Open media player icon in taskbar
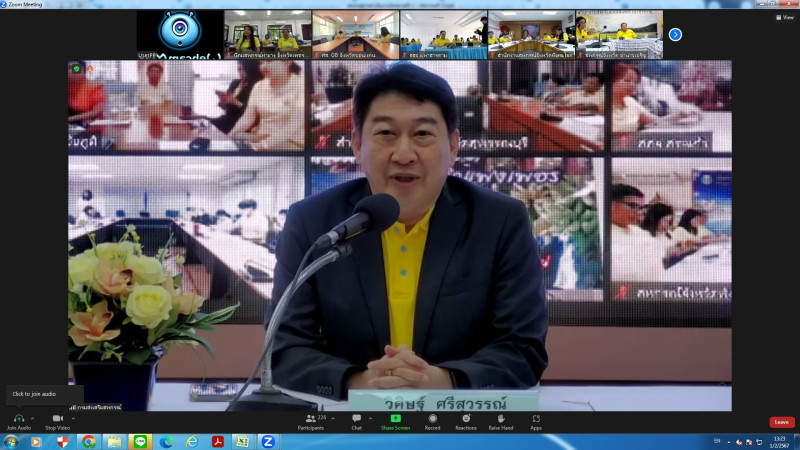The width and height of the screenshot is (800, 450). tap(36, 442)
